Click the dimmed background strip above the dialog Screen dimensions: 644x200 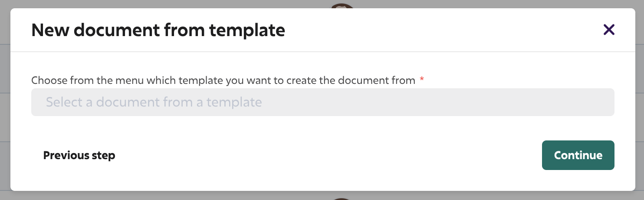click(x=174, y=4)
